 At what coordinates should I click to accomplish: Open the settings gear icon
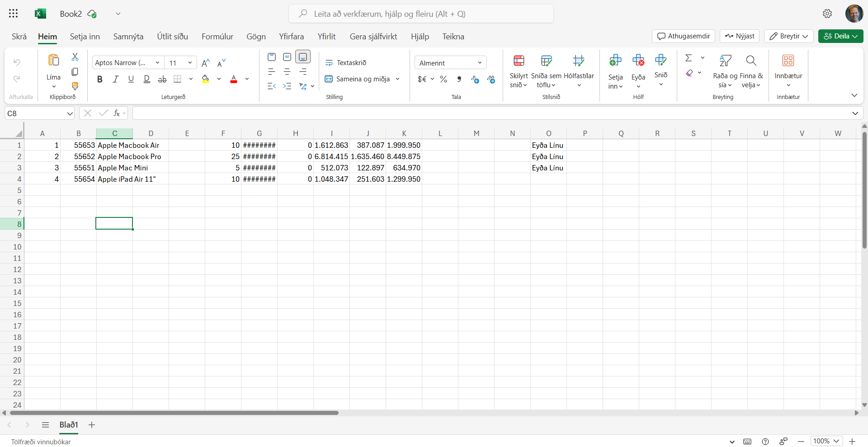click(x=827, y=14)
